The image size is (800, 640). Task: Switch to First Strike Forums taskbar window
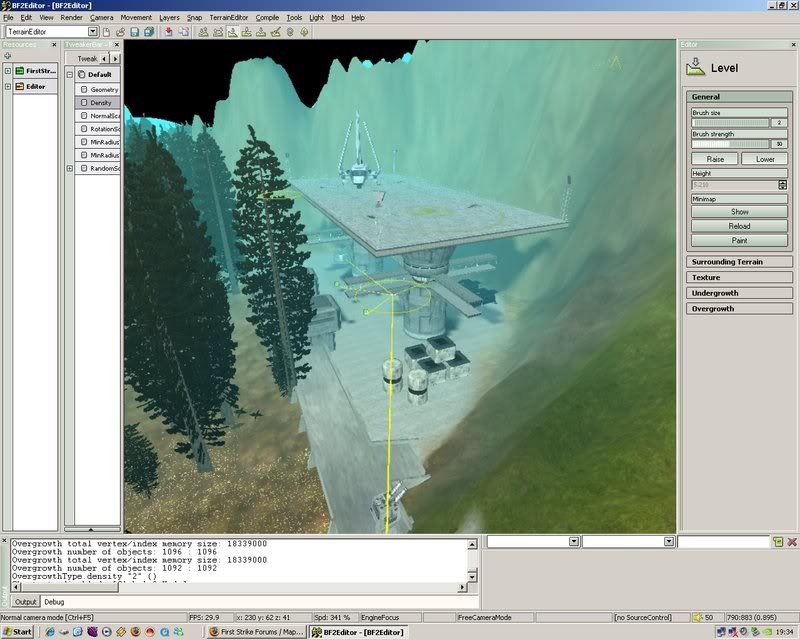tap(257, 632)
